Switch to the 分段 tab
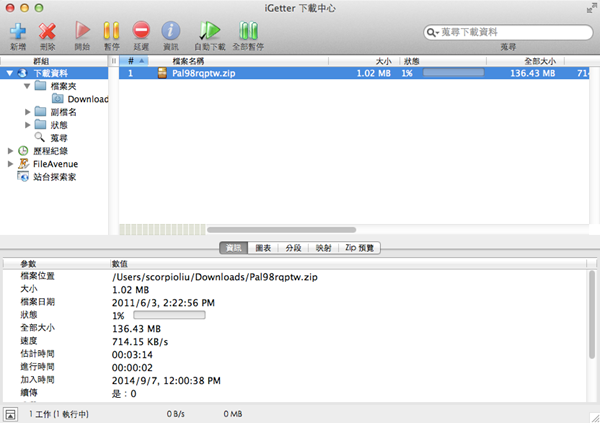 pyautogui.click(x=293, y=247)
